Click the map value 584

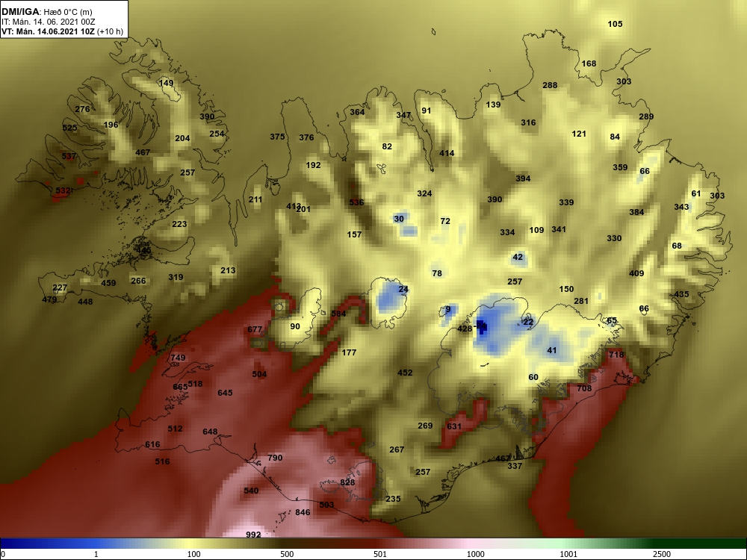pyautogui.click(x=338, y=314)
